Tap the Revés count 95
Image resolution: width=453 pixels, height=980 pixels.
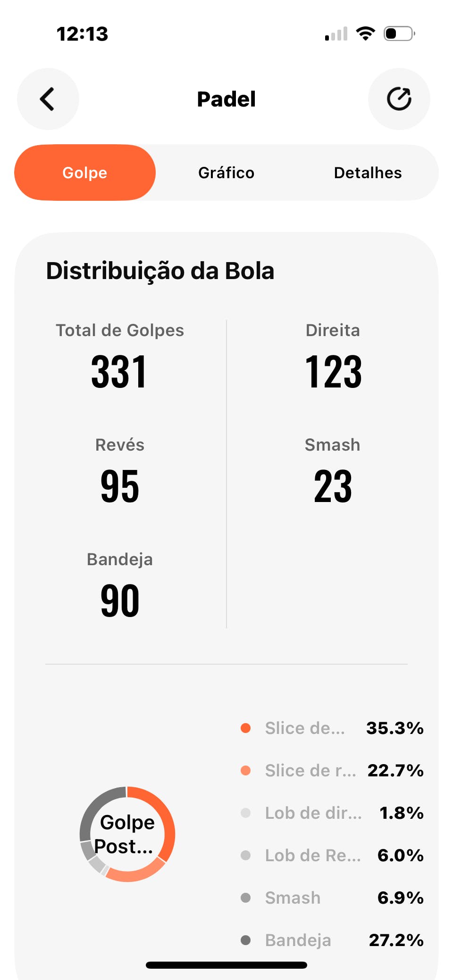(120, 486)
